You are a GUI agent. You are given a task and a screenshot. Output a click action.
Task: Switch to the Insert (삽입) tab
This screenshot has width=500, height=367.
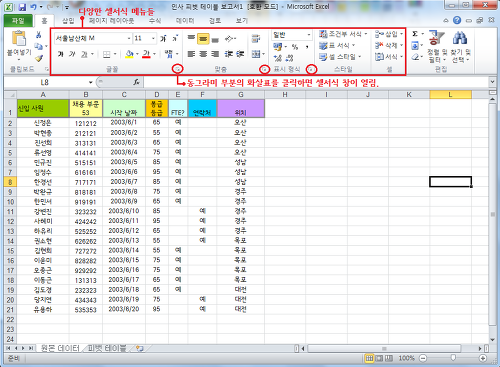click(x=68, y=21)
